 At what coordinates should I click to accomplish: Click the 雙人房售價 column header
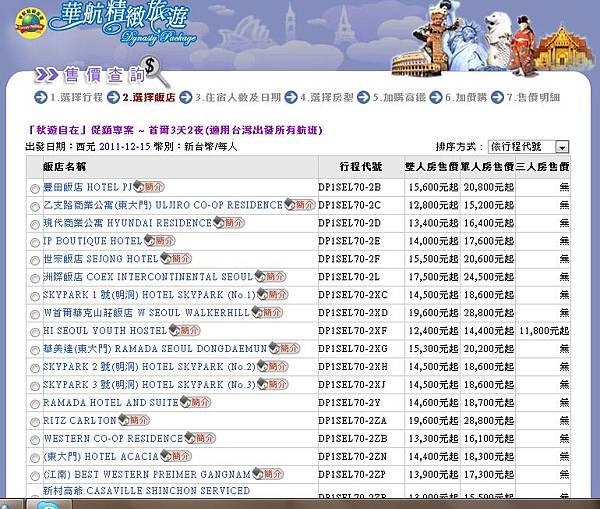point(432,166)
